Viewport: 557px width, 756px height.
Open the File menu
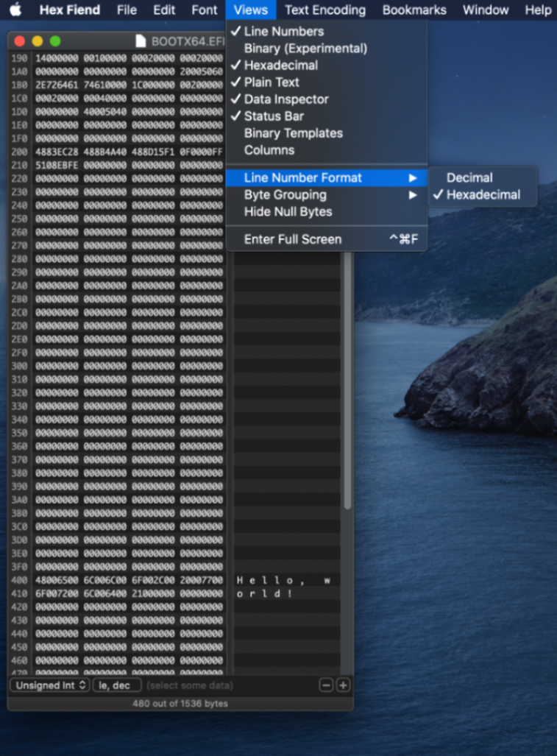pos(127,10)
